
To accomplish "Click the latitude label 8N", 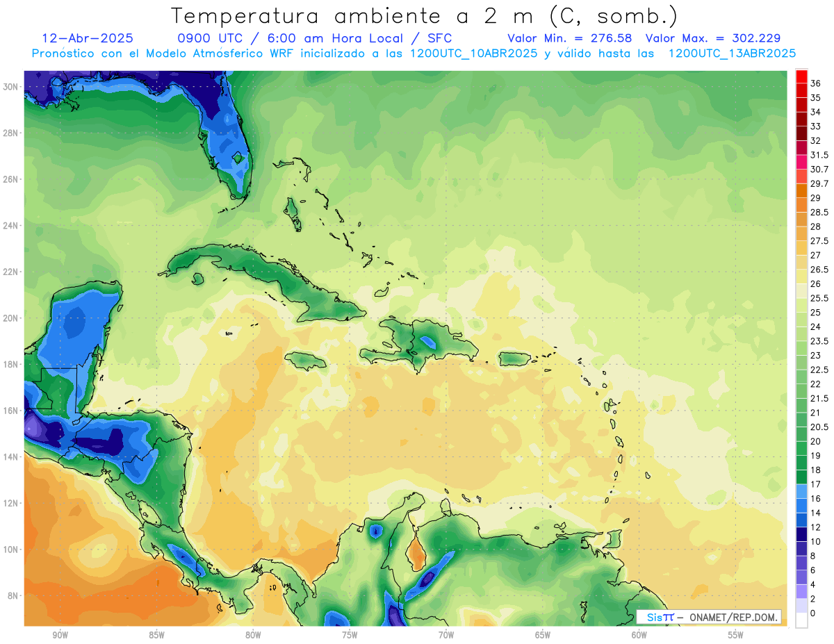I will click(13, 595).
